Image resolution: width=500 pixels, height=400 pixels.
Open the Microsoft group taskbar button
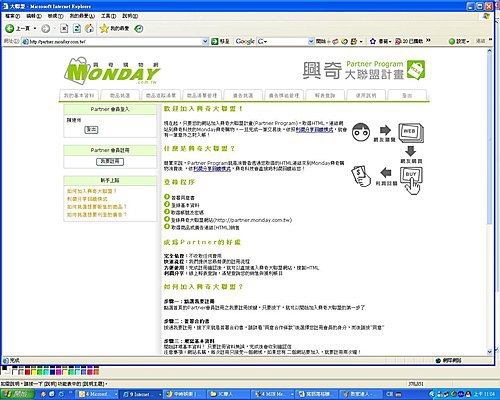(x=98, y=394)
